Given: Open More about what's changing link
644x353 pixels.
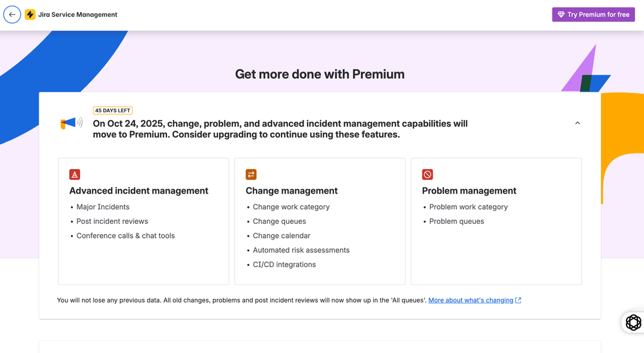Looking at the screenshot, I should (x=471, y=300).
